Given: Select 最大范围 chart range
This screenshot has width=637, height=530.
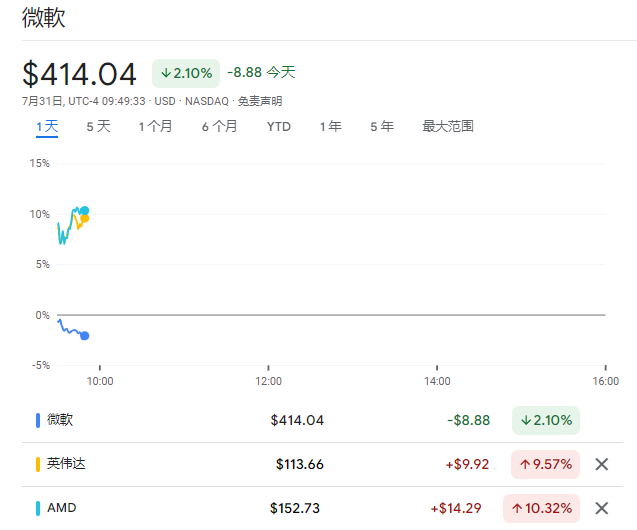Looking at the screenshot, I should pyautogui.click(x=447, y=127).
